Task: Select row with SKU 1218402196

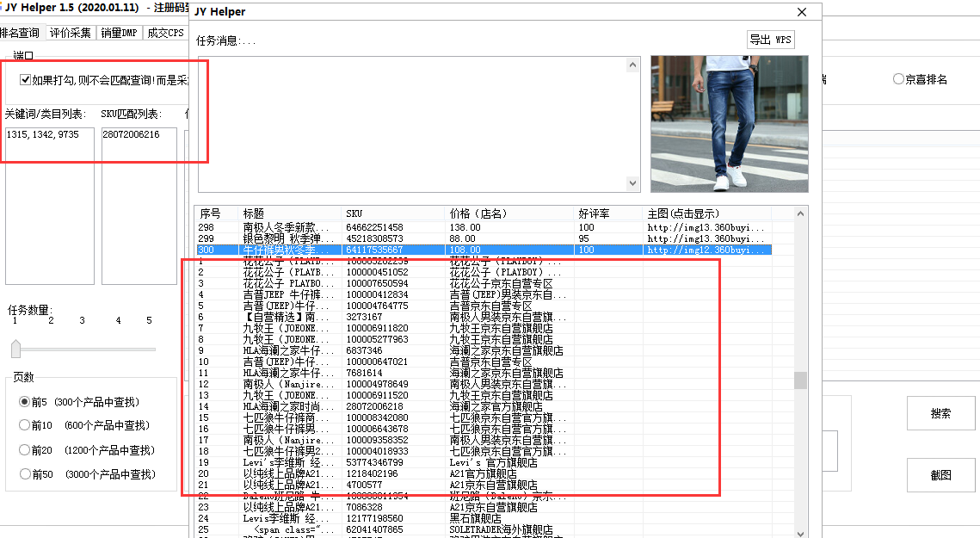Action: pos(484,473)
